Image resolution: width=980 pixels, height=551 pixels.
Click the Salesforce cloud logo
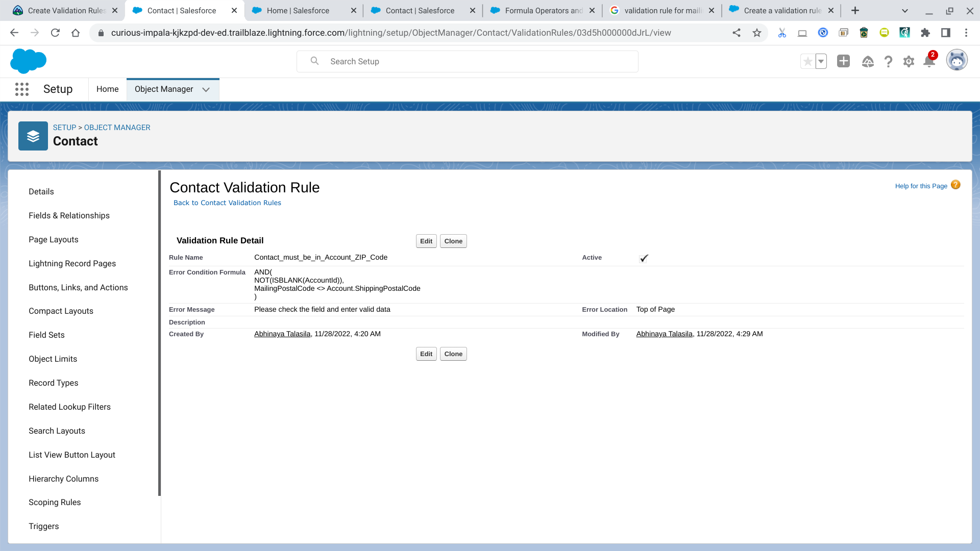[x=28, y=61]
